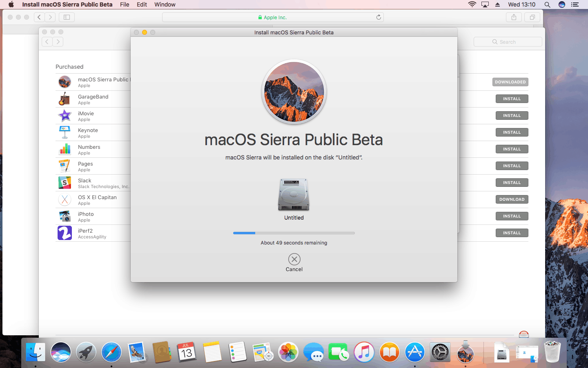Open Maps from the Dock
The image size is (588, 368).
[263, 352]
